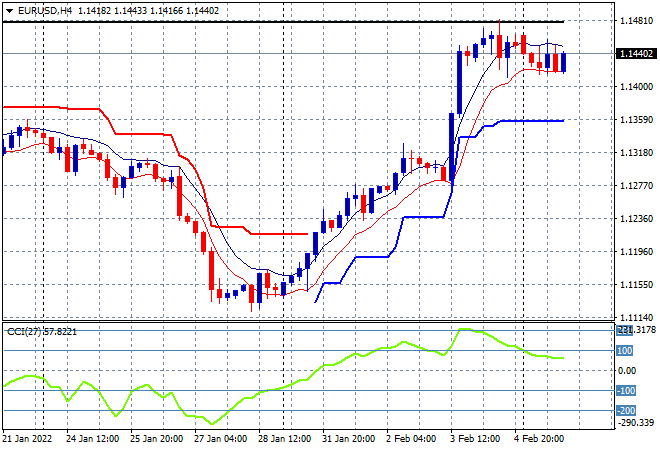
Task: Click the 25 Jan 20:00 time label
Action: tap(157, 439)
